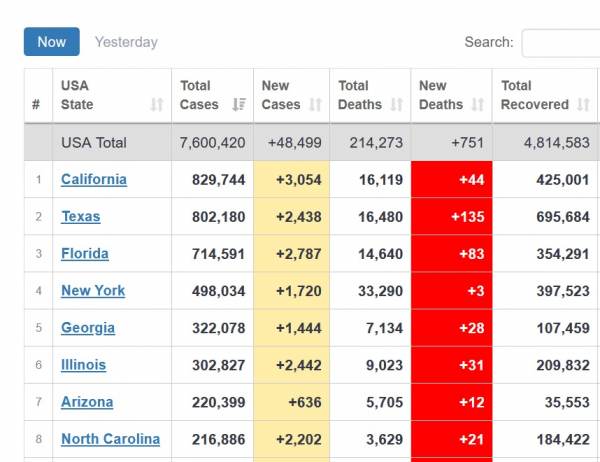Switch to the Now tab

coord(52,42)
